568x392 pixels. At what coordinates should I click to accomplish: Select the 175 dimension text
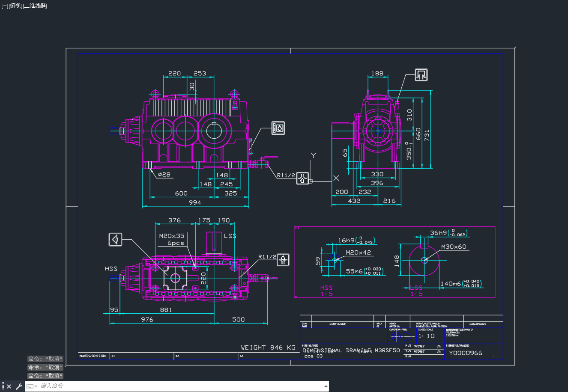pos(204,220)
